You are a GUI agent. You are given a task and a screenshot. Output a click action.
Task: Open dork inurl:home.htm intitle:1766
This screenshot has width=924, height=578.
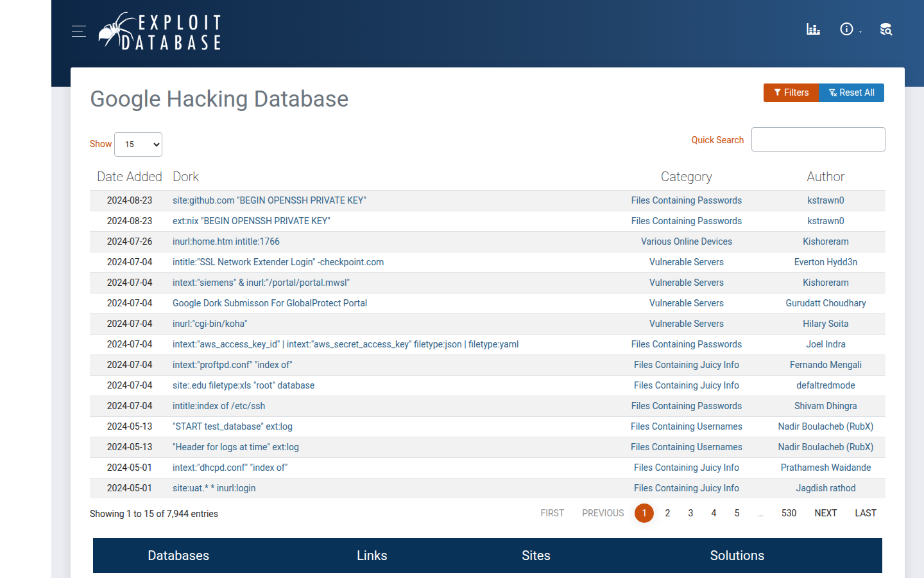pos(226,241)
